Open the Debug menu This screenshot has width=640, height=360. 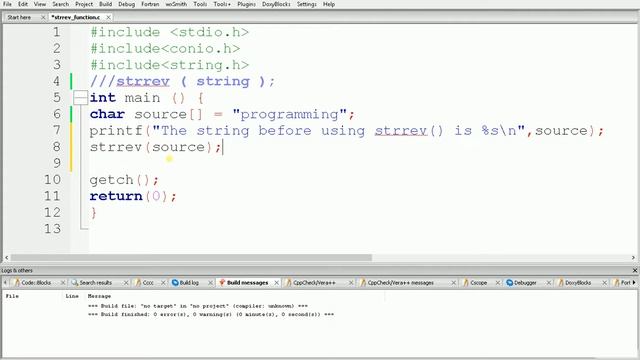pyautogui.click(x=127, y=4)
